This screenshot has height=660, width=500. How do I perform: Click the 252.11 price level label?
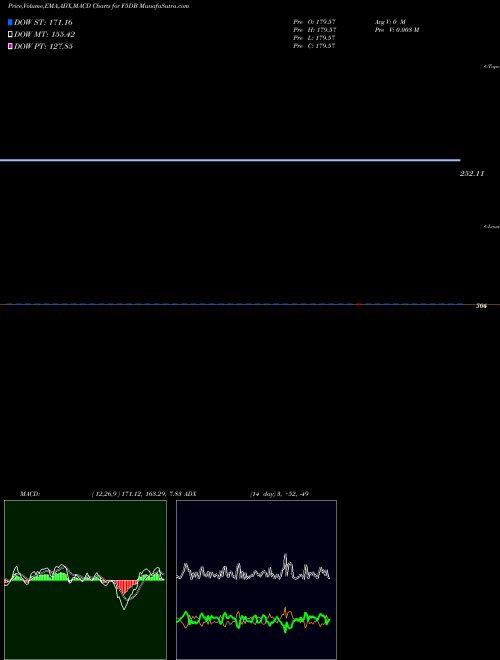472,173
